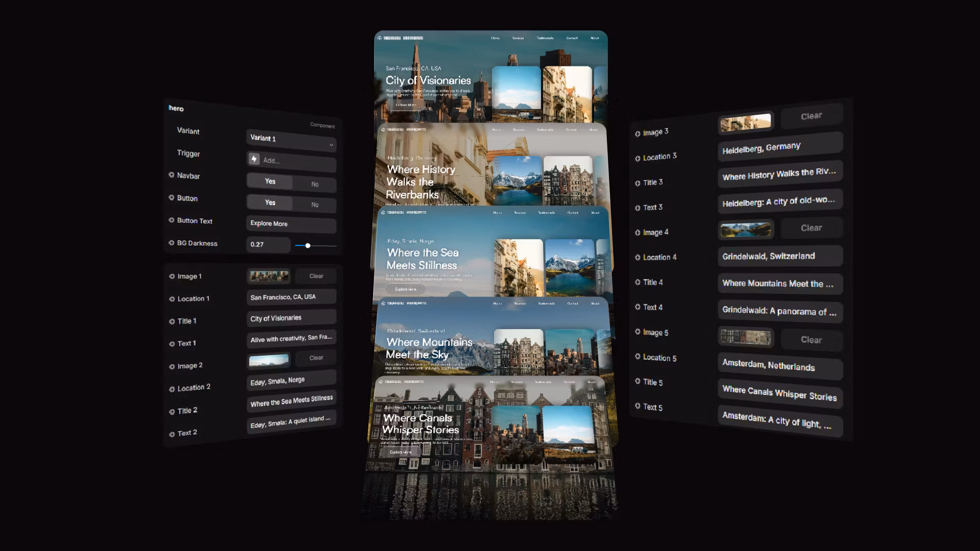This screenshot has width=980, height=551.
Task: Click the plus icon next to Location 3
Action: click(638, 156)
